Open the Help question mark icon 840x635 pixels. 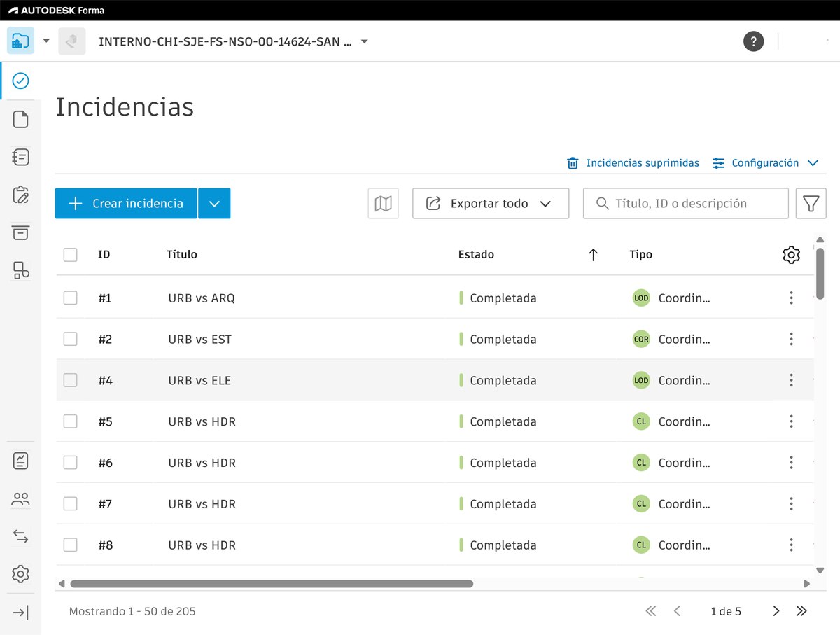coord(753,41)
